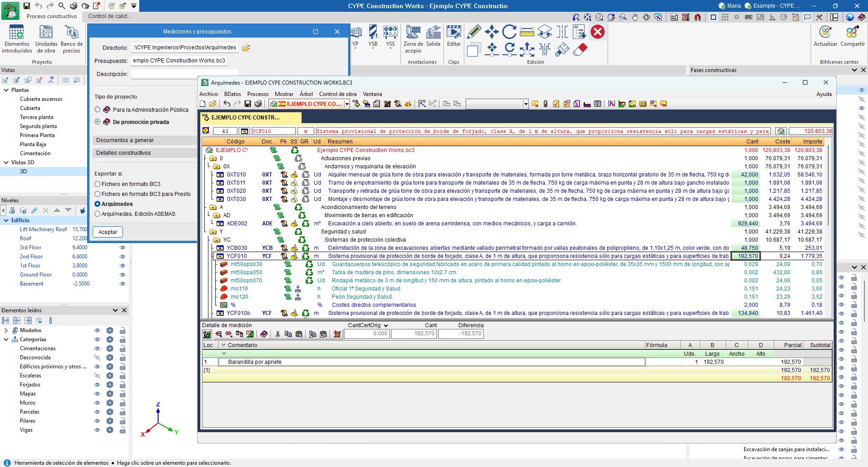Expand the Modelos tree node
The width and height of the screenshot is (868, 467).
pos(6,330)
